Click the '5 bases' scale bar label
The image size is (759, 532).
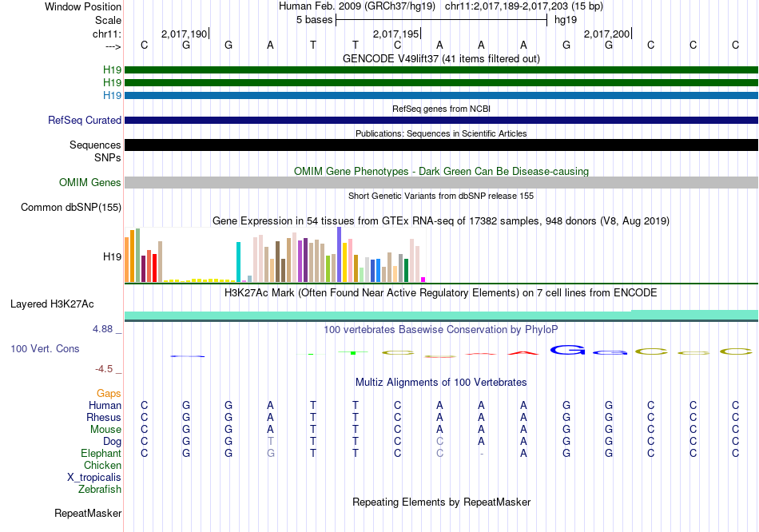tap(314, 20)
